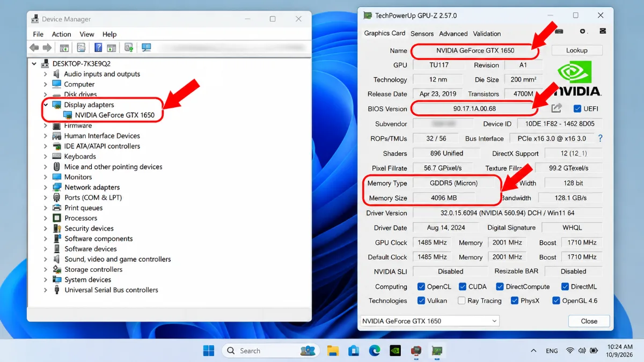The image size is (644, 362).
Task: Toggle the OpenCL checkbox
Action: 421,287
